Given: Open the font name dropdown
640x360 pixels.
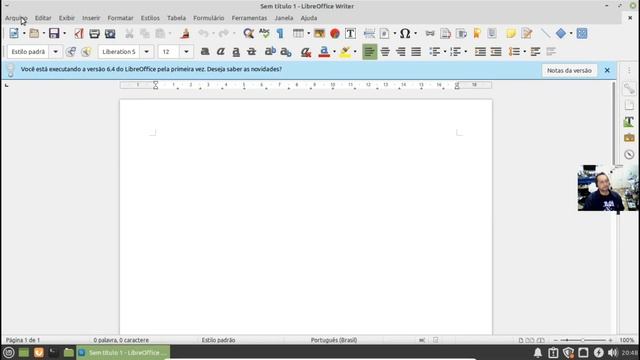Looking at the screenshot, I should pos(147,52).
